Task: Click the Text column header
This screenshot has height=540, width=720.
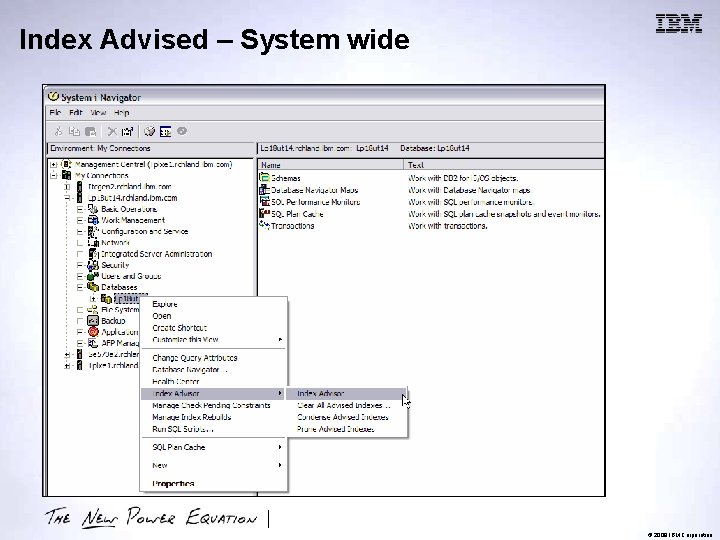Action: 504,165
